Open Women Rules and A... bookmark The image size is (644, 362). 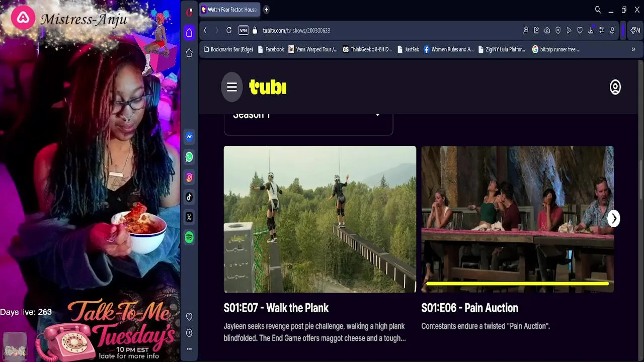click(x=449, y=49)
